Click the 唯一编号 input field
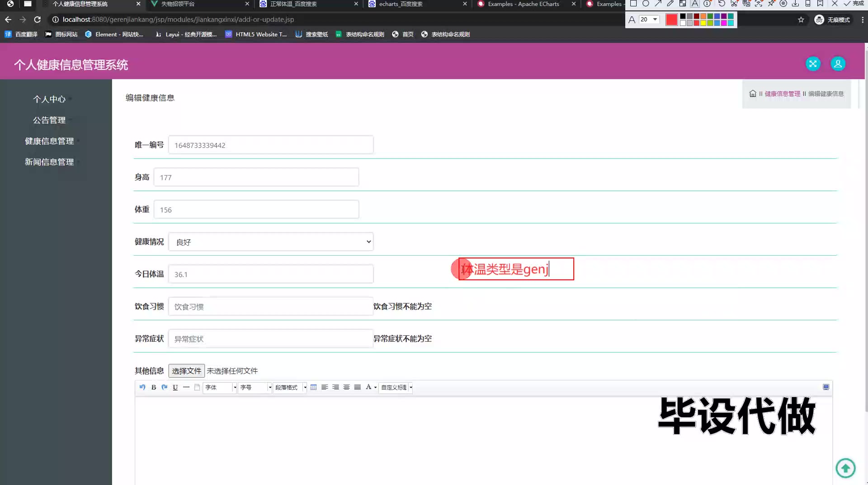 (x=271, y=145)
